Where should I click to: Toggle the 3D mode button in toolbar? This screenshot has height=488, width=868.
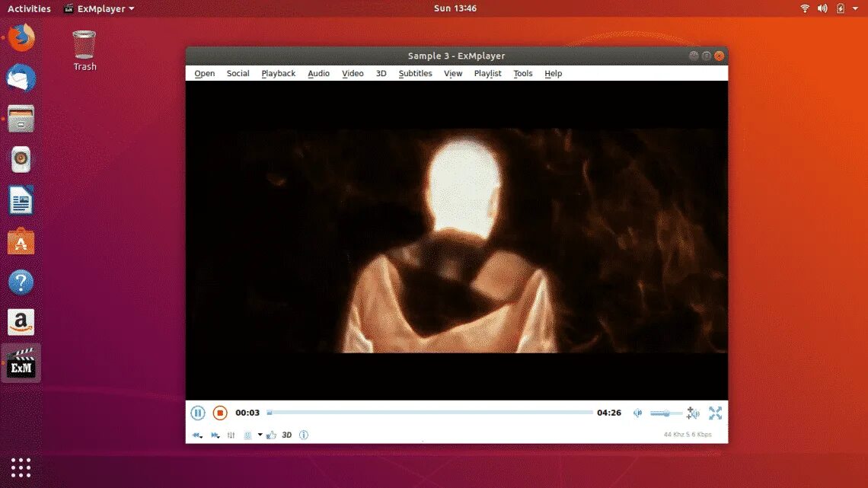tap(287, 435)
